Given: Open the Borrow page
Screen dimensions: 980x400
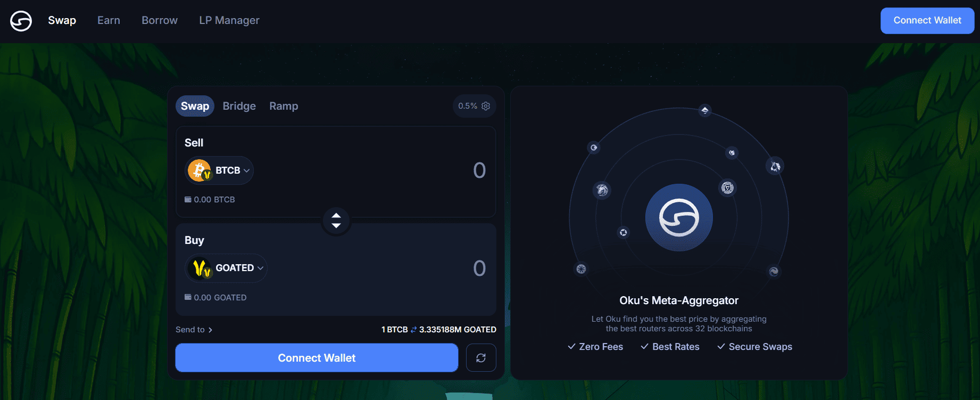Looking at the screenshot, I should click(x=160, y=20).
